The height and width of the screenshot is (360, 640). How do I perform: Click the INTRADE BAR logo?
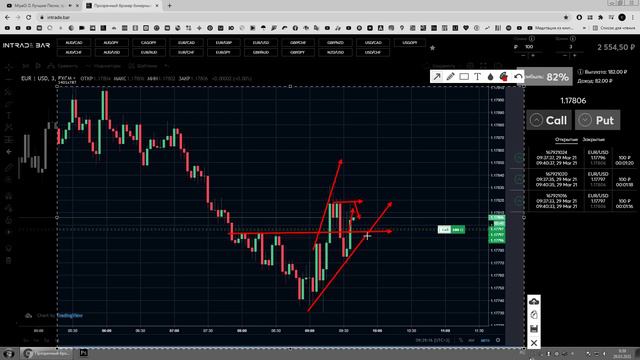(27, 45)
